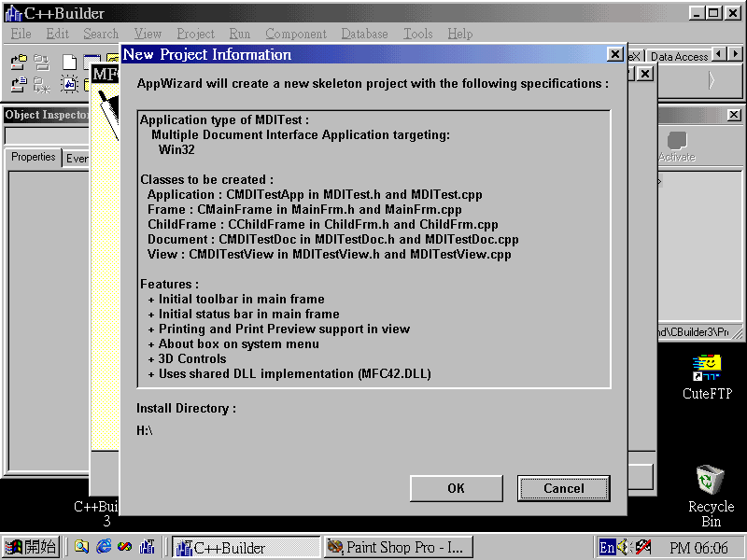Launch C++Builder from quick launch icon
Screen dimensions: 747x560
point(147,547)
